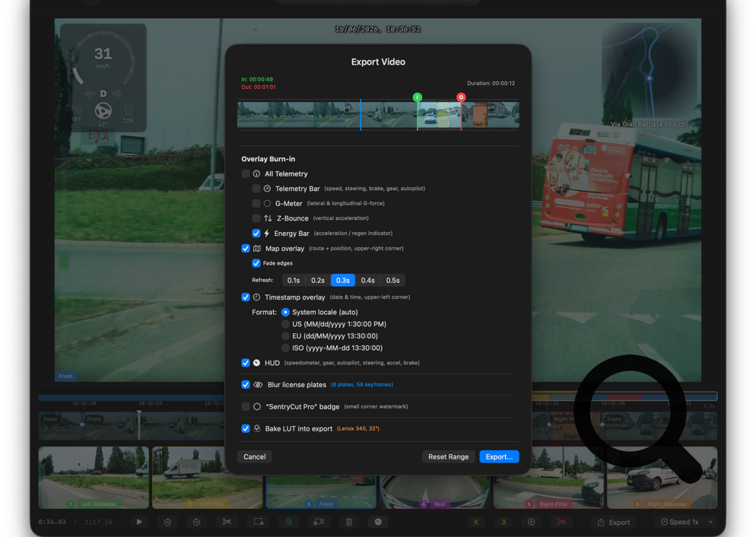Select the Left Repeater camera thumbnail
756x537 pixels.
[x=94, y=477]
